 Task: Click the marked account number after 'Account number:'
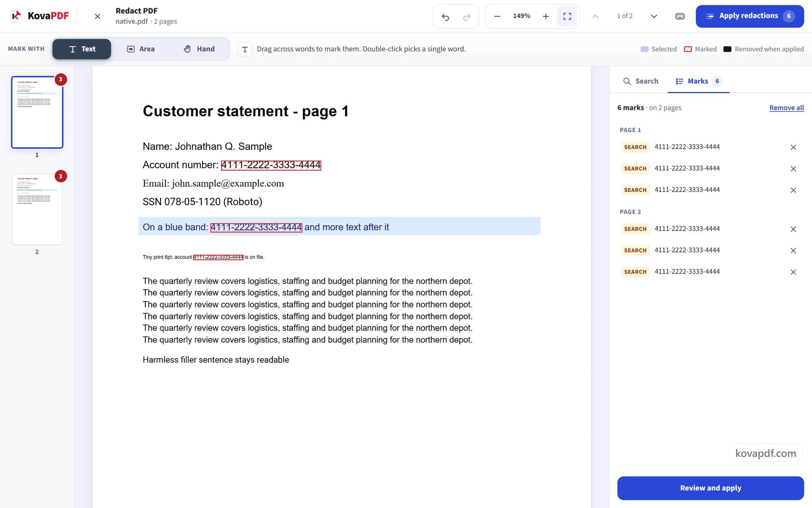271,165
